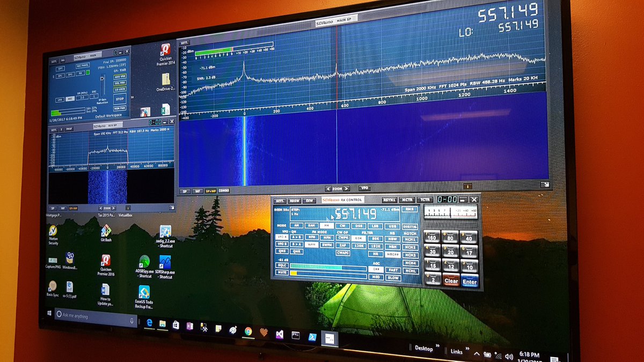Set the filter to 192K
Screen dimensions: 644x362
pyautogui.click(x=375, y=246)
